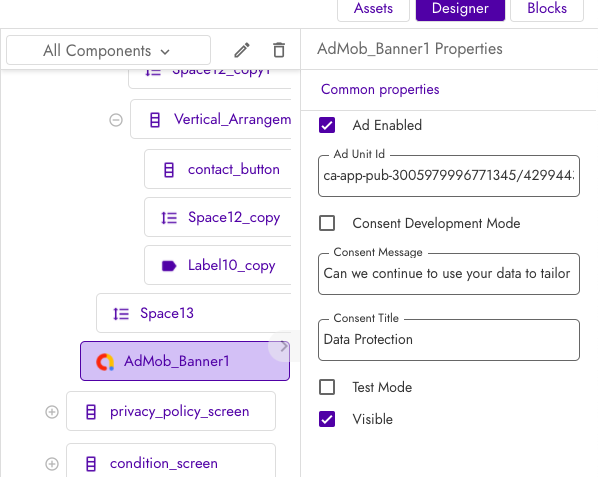Collapse the Vertical_Arrangement tree node

(x=116, y=120)
